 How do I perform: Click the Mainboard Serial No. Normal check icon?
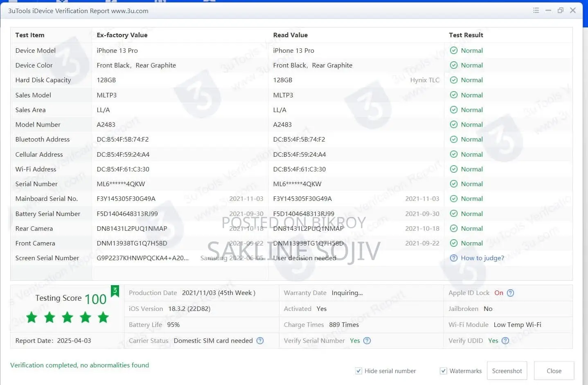click(x=453, y=199)
